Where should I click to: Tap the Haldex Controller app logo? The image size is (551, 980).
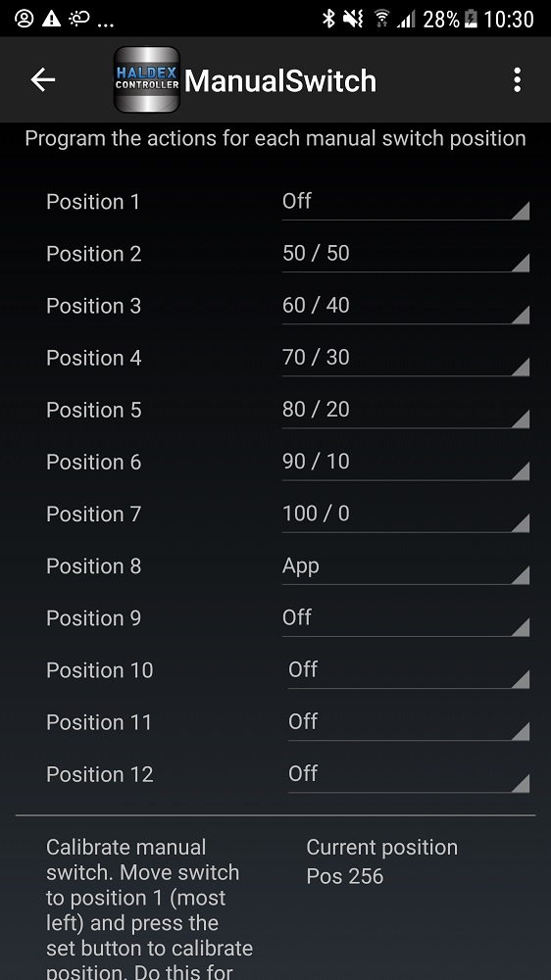point(147,79)
